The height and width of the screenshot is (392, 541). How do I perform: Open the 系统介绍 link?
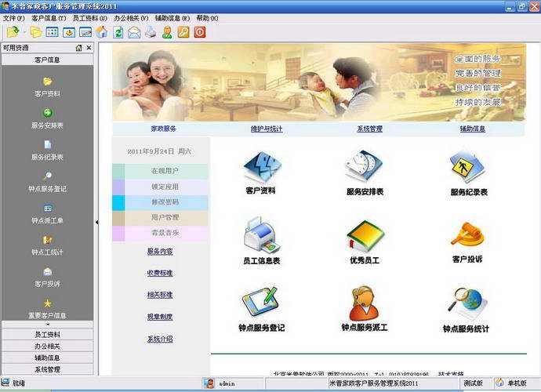tap(160, 339)
